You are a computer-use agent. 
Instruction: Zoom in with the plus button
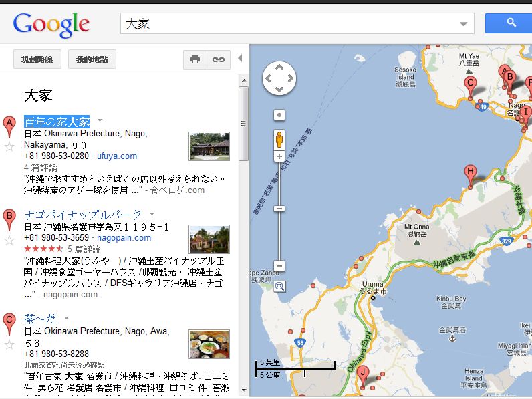(x=279, y=156)
